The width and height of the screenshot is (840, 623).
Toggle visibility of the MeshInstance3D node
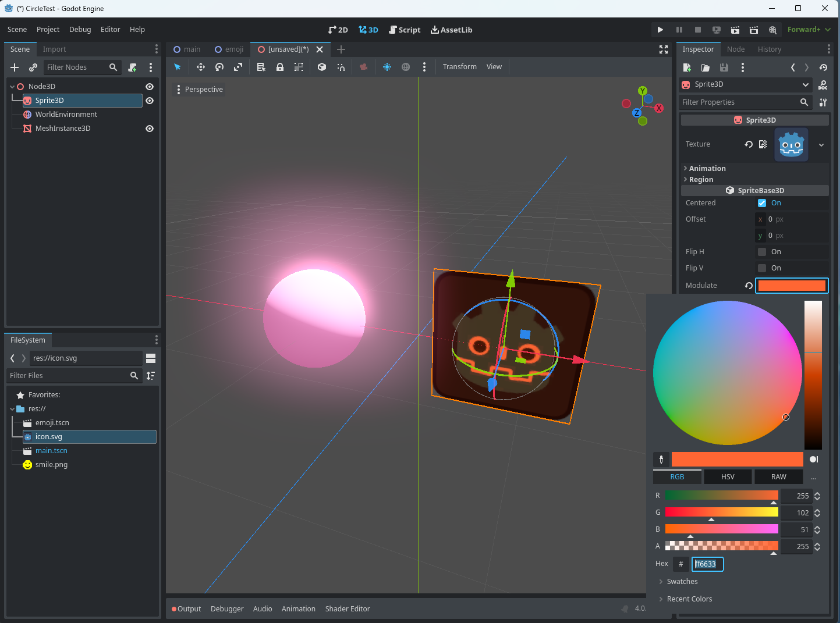[x=149, y=128]
